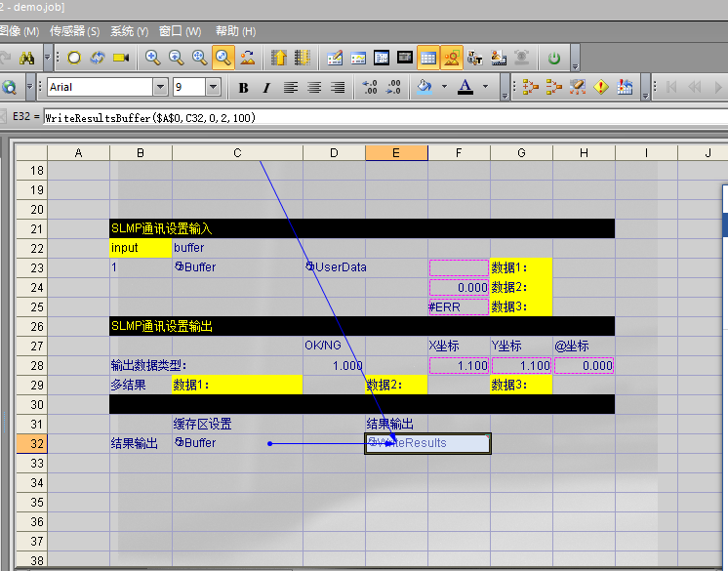Expand the overflow arrow after the Online button
This screenshot has height=571, width=728.
tap(575, 58)
